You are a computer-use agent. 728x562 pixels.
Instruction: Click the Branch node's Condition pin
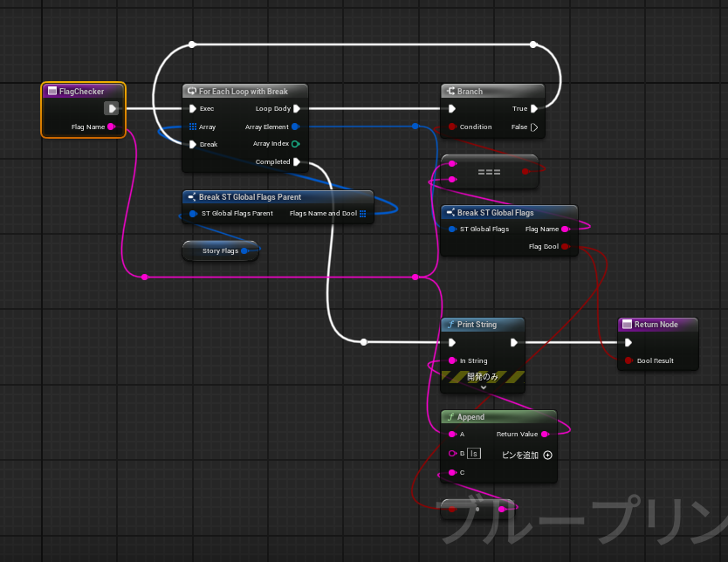pos(451,127)
